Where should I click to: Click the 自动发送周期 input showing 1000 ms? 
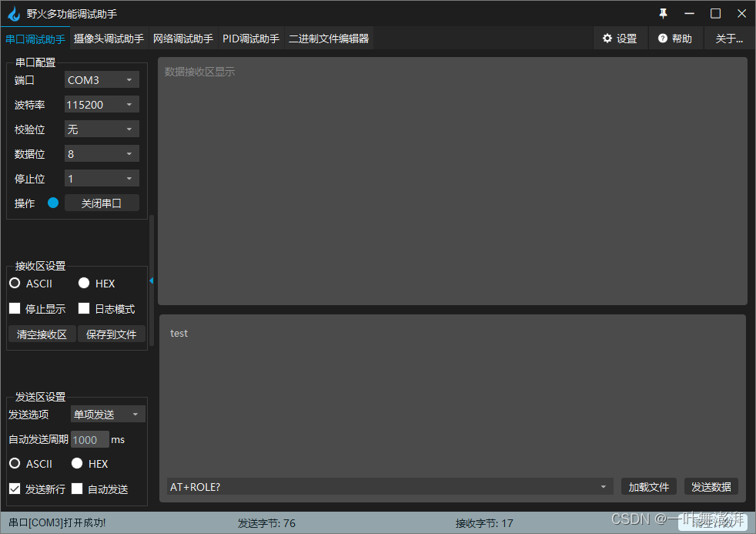[89, 439]
